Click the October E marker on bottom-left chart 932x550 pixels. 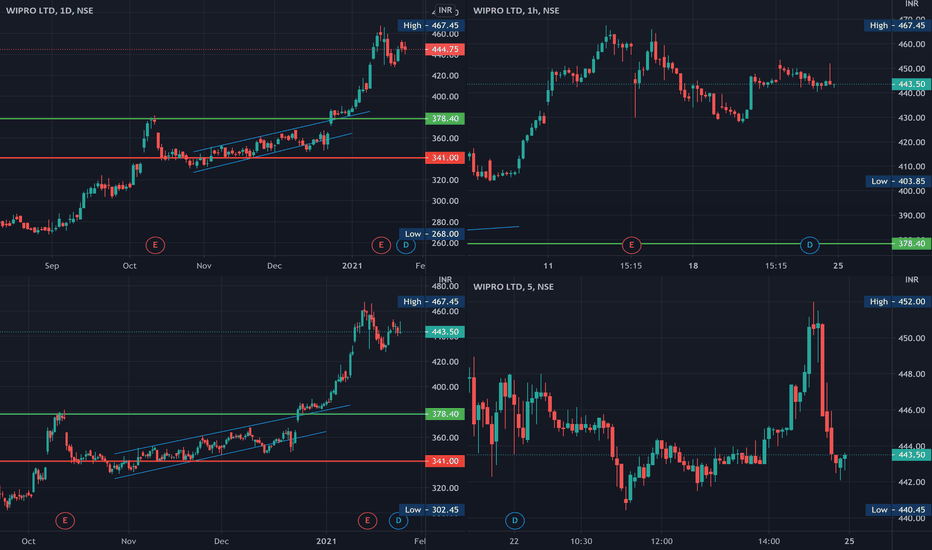point(65,521)
